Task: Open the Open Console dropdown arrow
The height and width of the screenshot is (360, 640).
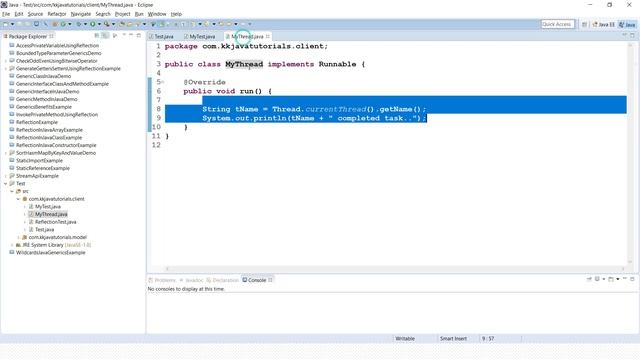Action: coord(618,279)
